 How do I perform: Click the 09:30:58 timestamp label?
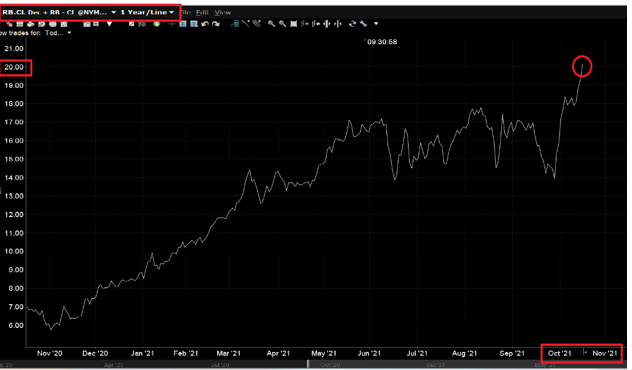point(382,42)
